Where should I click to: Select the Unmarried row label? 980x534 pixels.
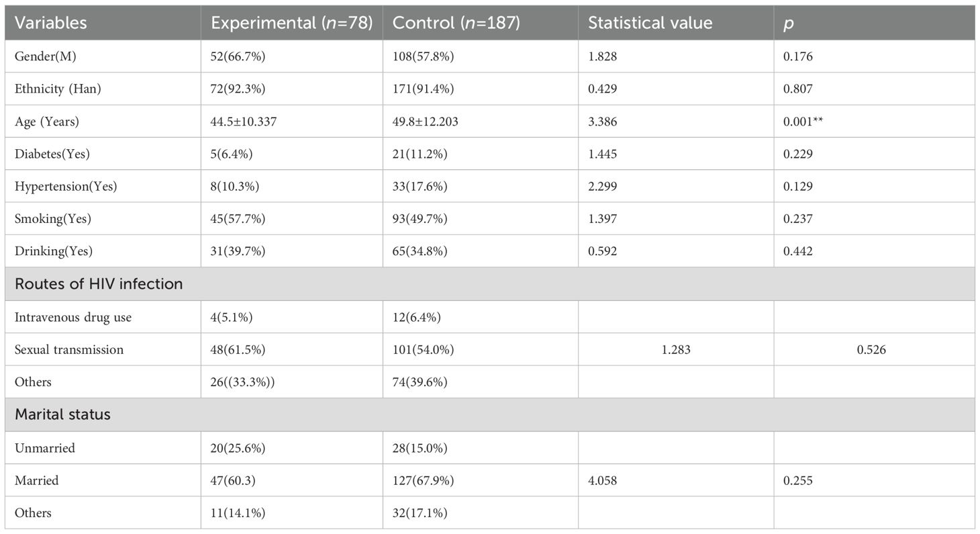pos(44,447)
